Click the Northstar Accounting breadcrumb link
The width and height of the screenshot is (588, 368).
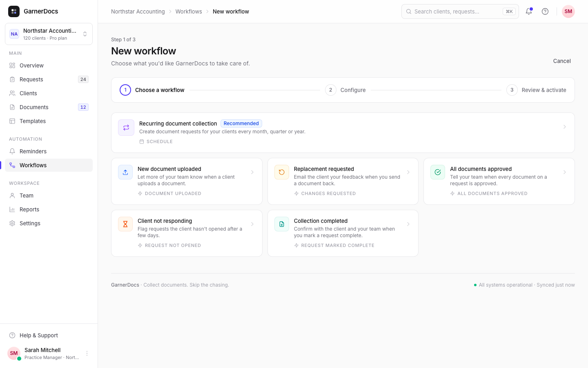coord(138,11)
